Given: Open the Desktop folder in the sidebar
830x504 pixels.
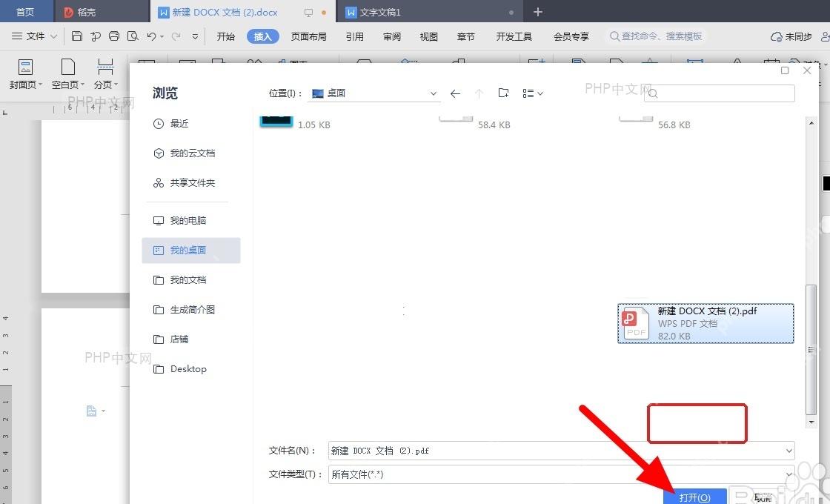Looking at the screenshot, I should coord(191,368).
